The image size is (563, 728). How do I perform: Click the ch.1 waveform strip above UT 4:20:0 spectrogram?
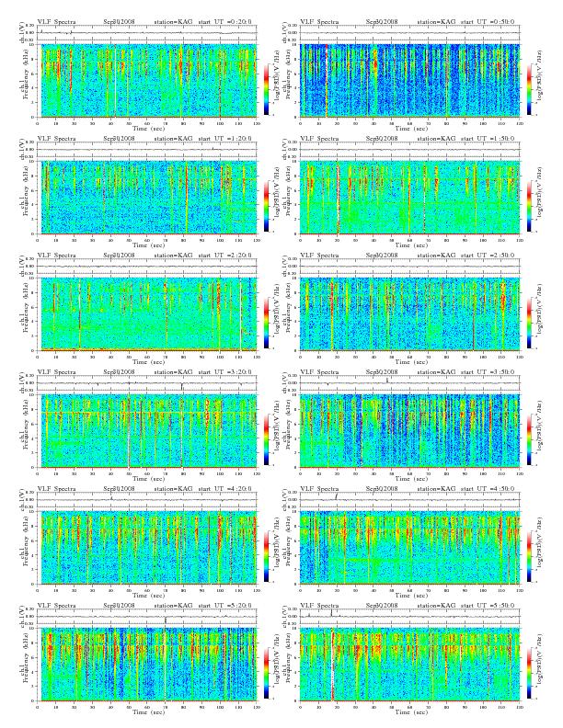[x=147, y=500]
